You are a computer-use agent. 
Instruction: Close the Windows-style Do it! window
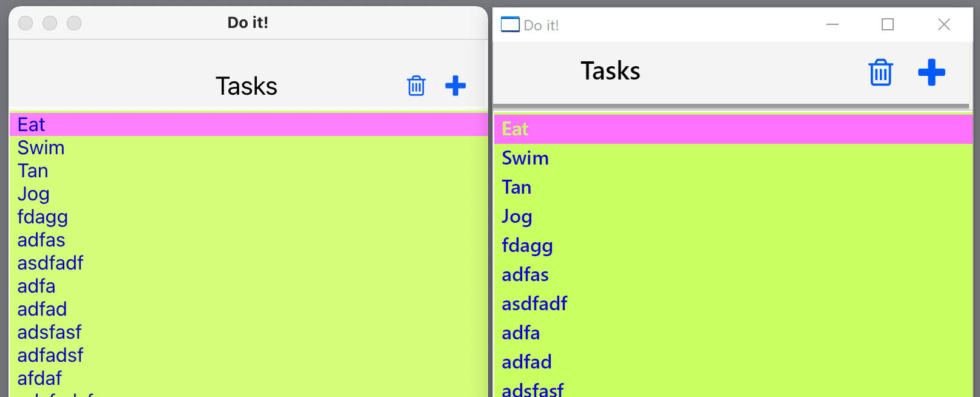coord(944,24)
